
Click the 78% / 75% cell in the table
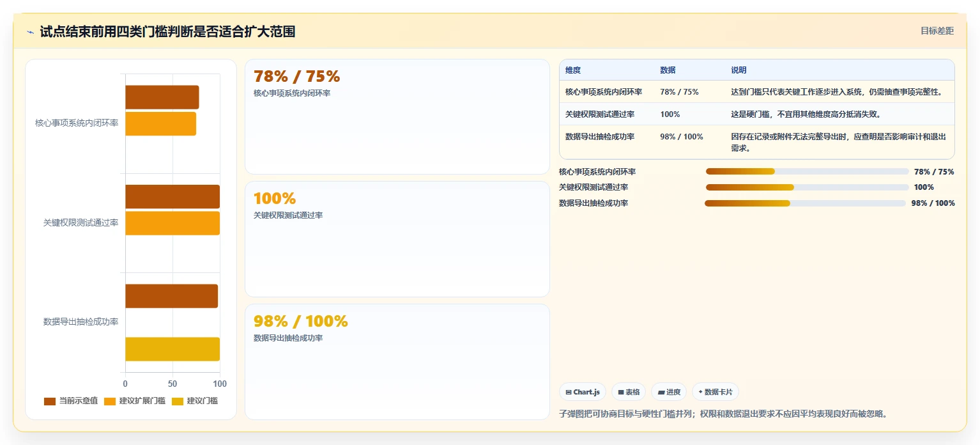click(x=679, y=92)
